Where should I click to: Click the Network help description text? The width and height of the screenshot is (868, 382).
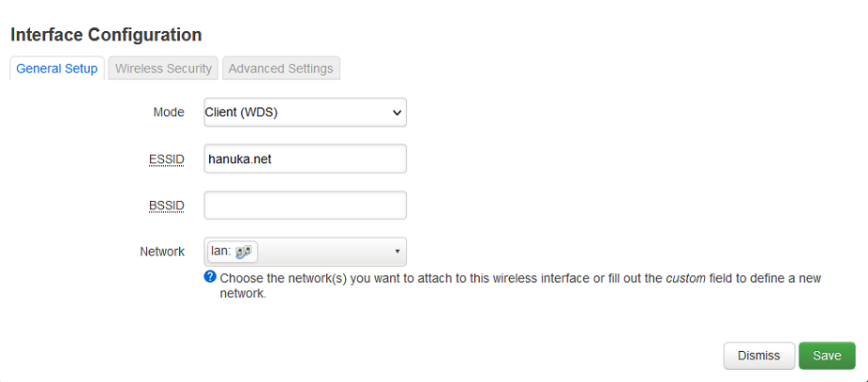click(x=520, y=286)
